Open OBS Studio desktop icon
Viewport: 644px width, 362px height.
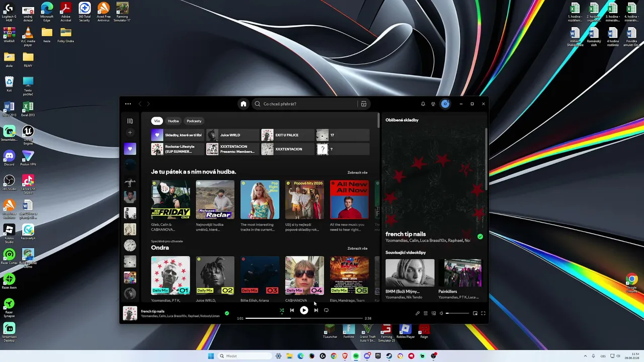[x=9, y=183]
